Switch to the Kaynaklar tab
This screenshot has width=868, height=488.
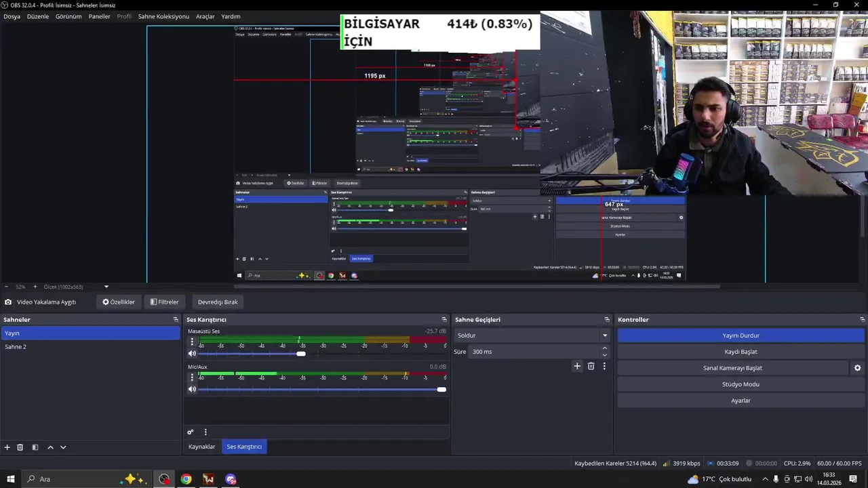point(201,447)
